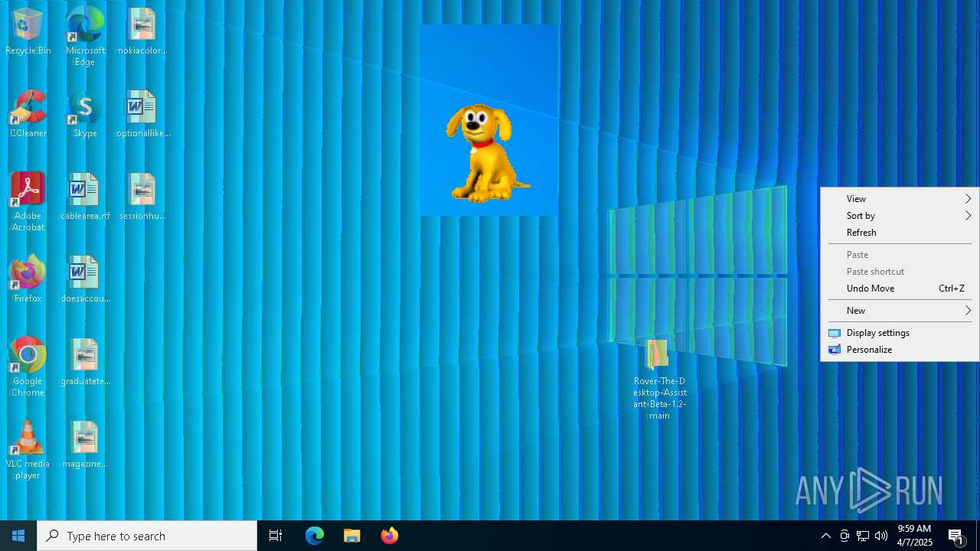
Task: Open Firefox from the taskbar
Action: point(390,536)
